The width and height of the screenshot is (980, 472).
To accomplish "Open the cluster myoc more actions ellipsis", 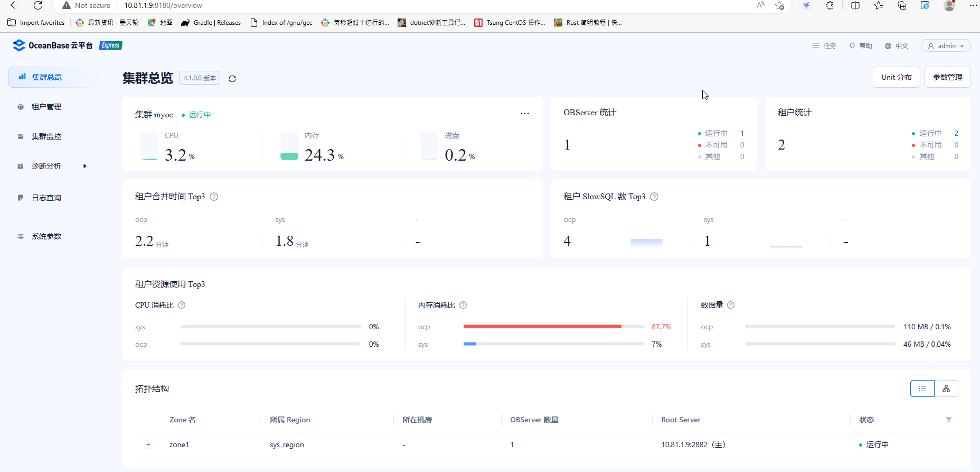I will [525, 114].
